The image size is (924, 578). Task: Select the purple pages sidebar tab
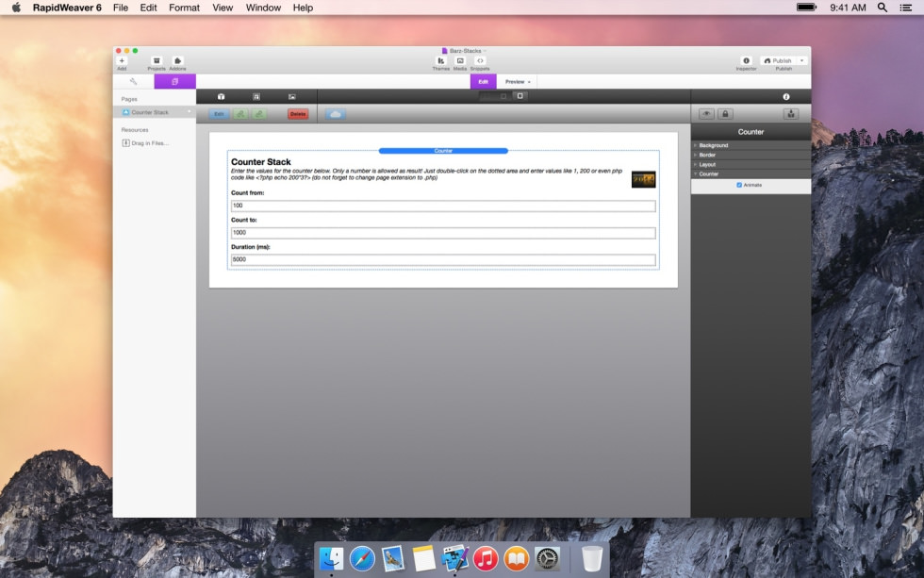(175, 81)
